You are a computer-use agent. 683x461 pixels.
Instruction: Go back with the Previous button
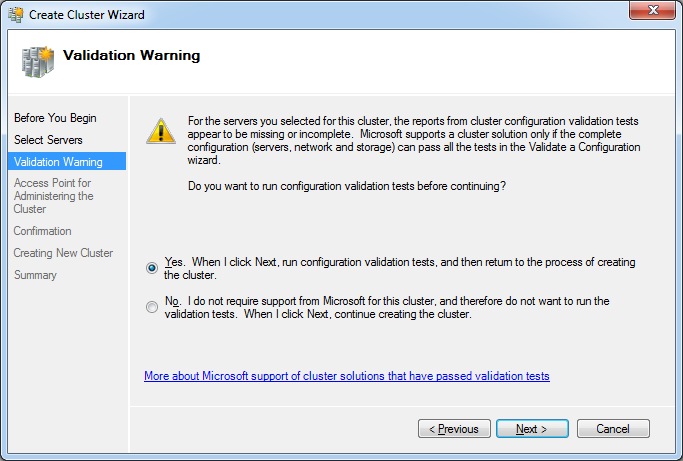pyautogui.click(x=454, y=429)
